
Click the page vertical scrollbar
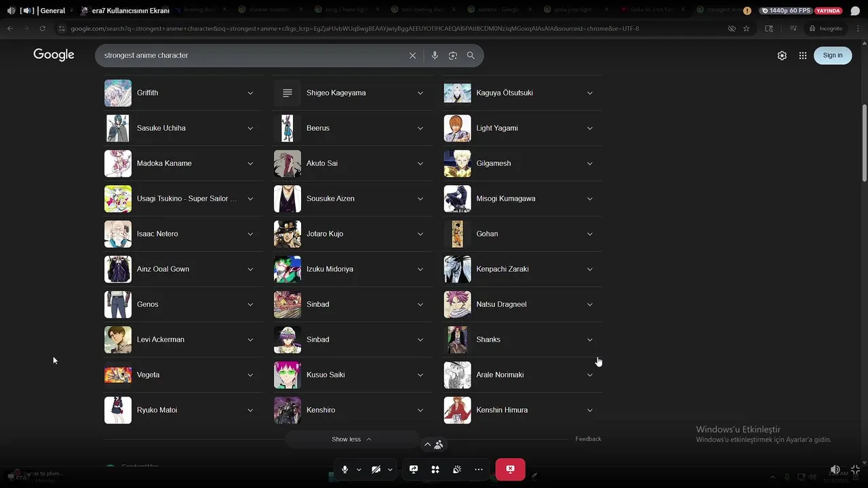pos(865,142)
